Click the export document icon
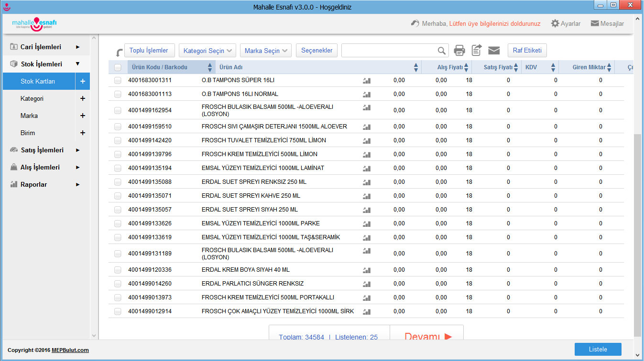Viewport: 644px width, 361px height. (477, 50)
